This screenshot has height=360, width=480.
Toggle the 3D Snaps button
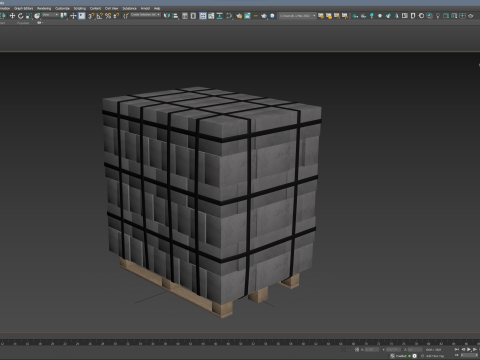pyautogui.click(x=91, y=16)
